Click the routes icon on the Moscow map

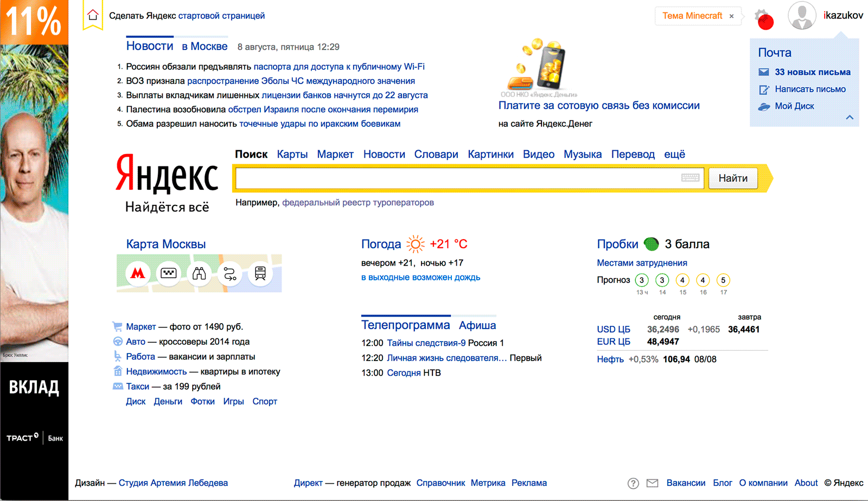point(230,273)
